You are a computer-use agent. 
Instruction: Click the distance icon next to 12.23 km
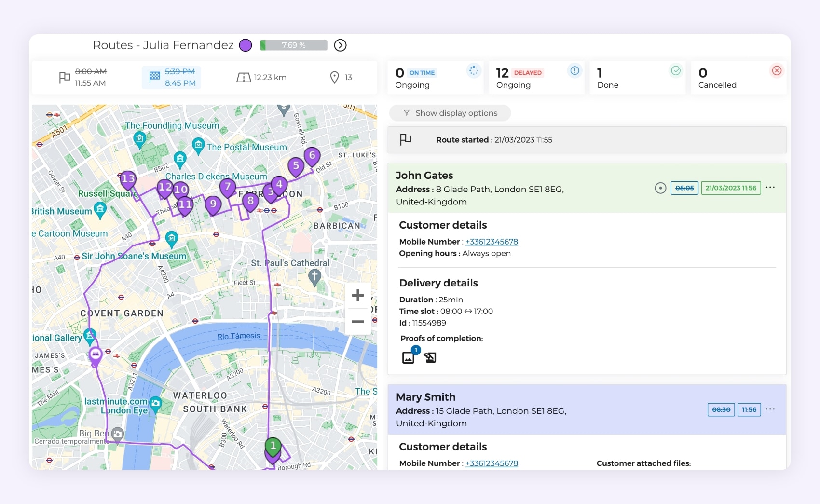(244, 77)
